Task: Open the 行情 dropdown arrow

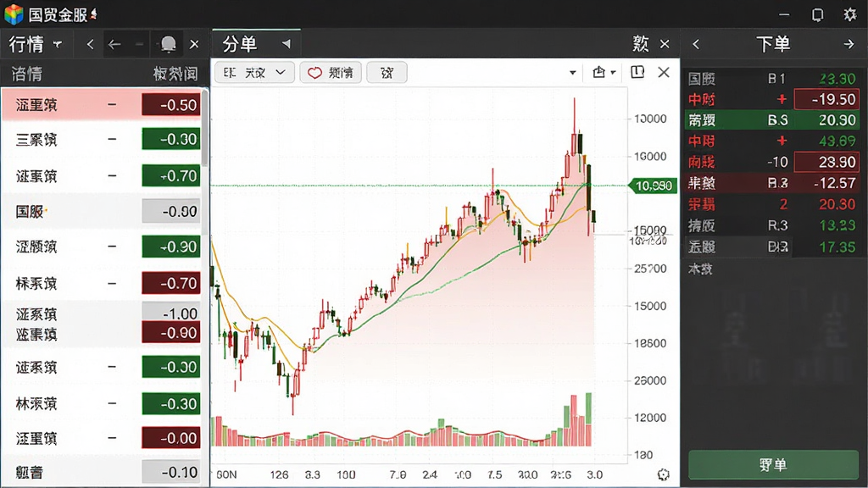Action: click(58, 44)
